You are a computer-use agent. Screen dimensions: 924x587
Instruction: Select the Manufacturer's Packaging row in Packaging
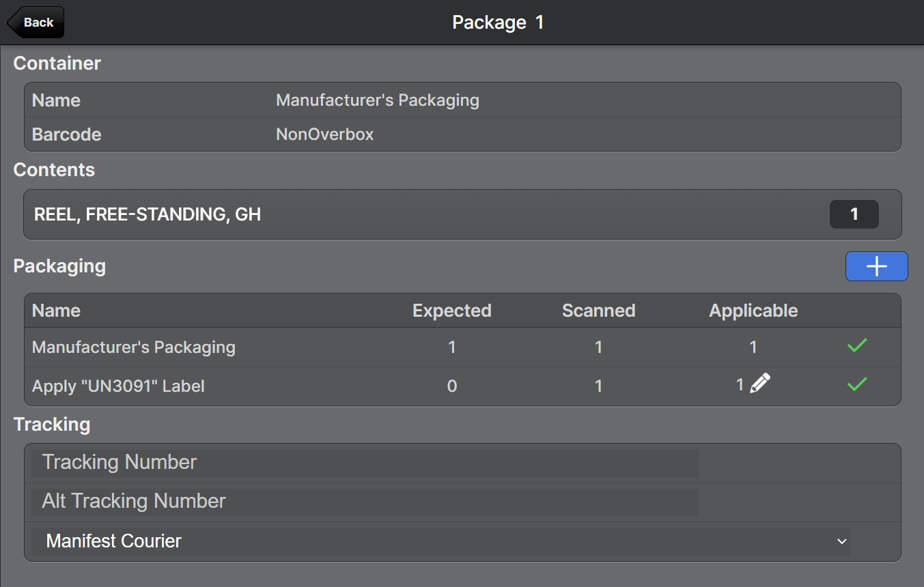coord(134,347)
